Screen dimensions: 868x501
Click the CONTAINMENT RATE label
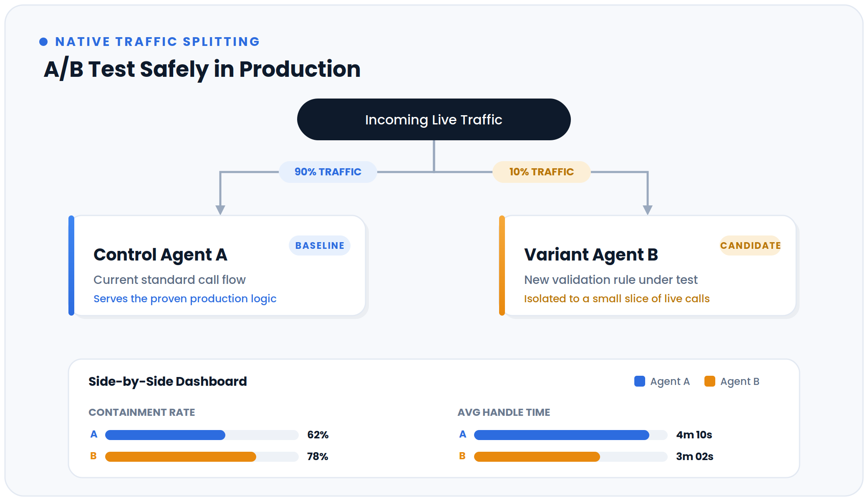(x=142, y=412)
